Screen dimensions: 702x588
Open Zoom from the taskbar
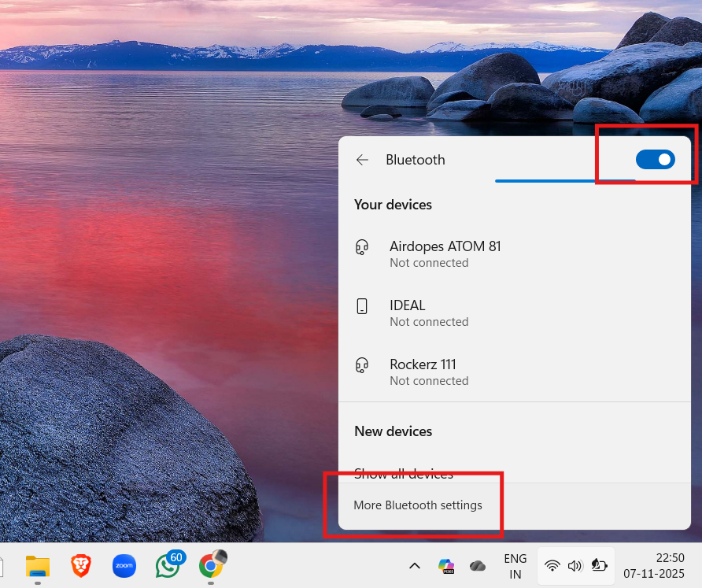pos(124,565)
